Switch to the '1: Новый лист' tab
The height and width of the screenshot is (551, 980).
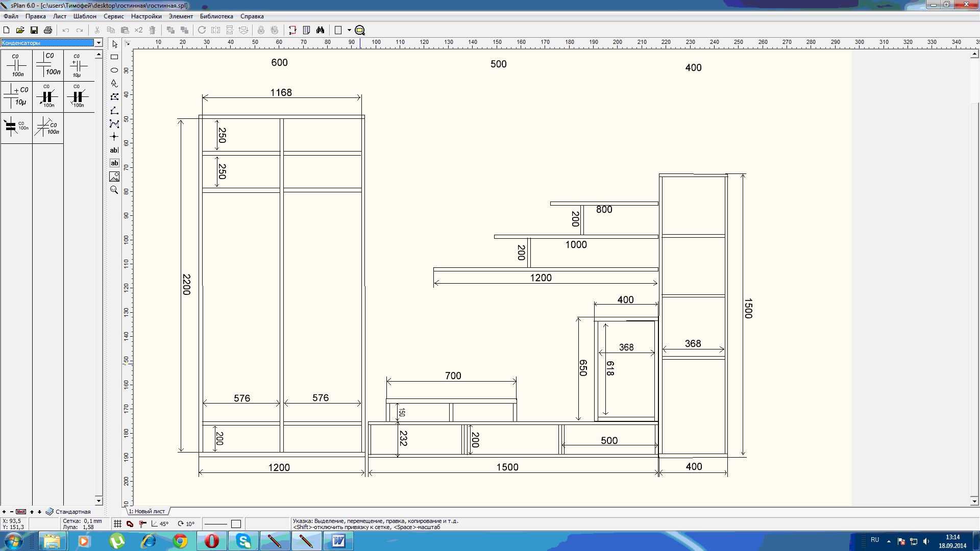pyautogui.click(x=147, y=511)
